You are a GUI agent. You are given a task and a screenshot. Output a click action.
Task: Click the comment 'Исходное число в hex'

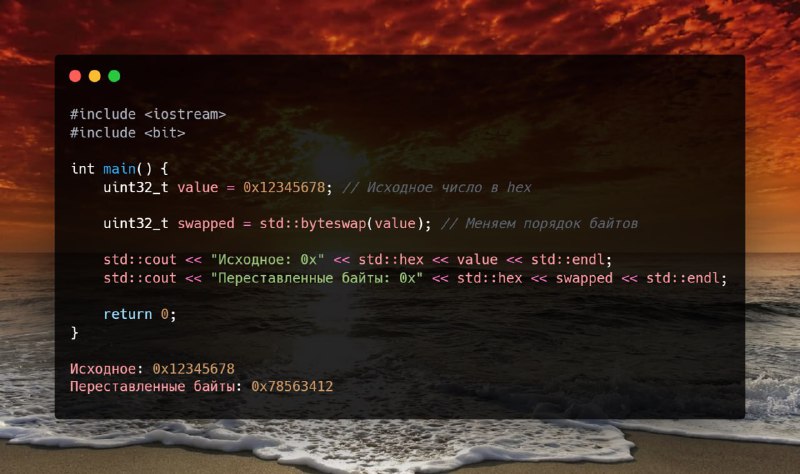[x=437, y=187]
